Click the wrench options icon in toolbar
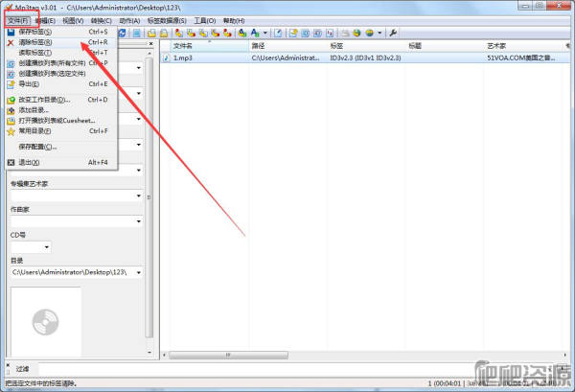The height and width of the screenshot is (392, 575). tap(393, 33)
